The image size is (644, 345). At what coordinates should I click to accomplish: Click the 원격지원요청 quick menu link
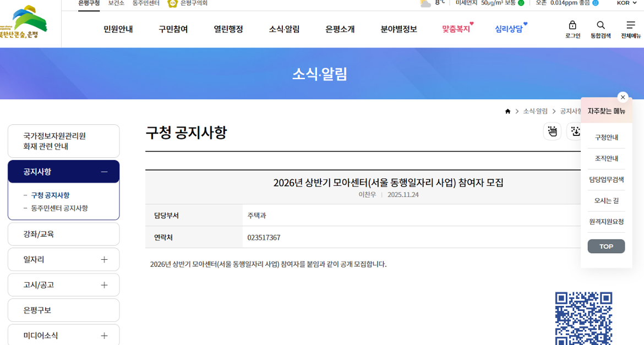tap(606, 221)
